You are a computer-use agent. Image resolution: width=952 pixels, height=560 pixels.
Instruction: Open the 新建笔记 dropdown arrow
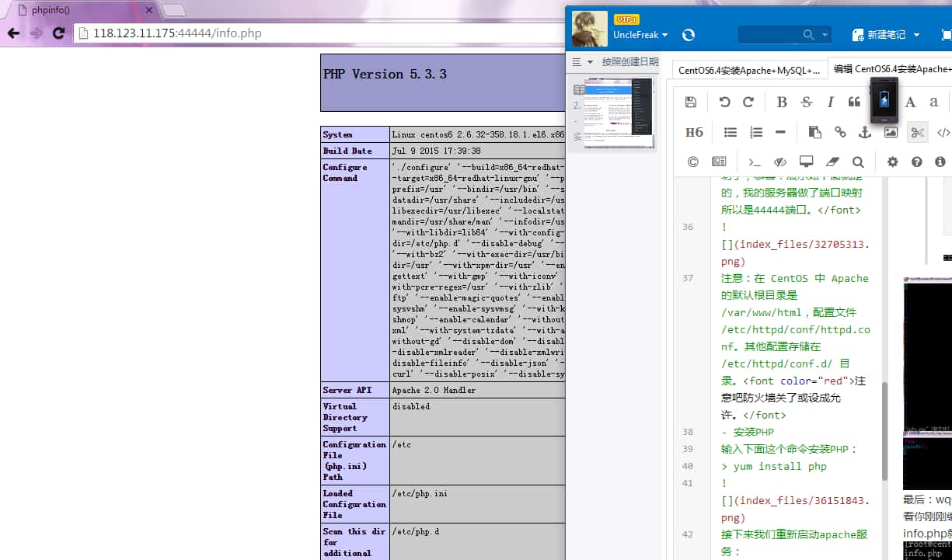click(x=917, y=34)
